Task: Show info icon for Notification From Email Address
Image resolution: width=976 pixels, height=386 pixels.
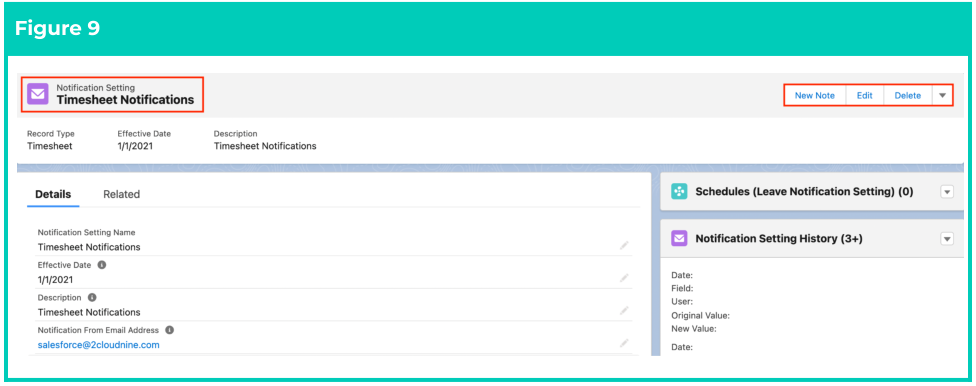Action: click(169, 330)
